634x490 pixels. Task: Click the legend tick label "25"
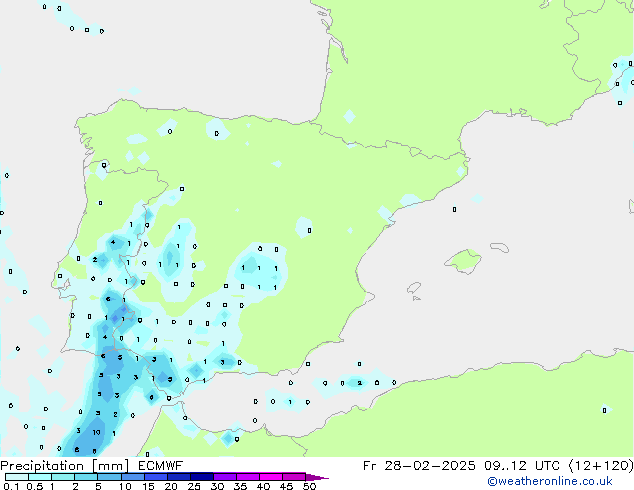194,486
